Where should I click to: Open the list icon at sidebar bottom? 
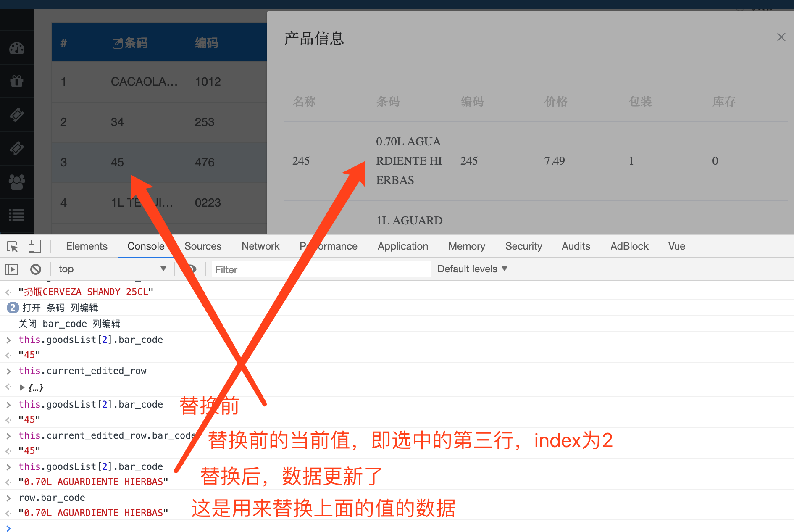(x=17, y=215)
